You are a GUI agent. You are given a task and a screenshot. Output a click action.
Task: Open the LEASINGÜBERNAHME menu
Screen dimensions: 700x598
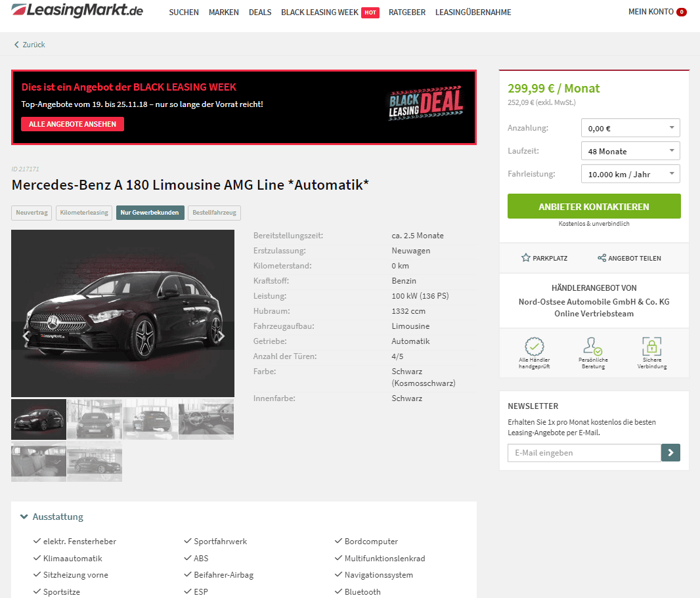(473, 12)
